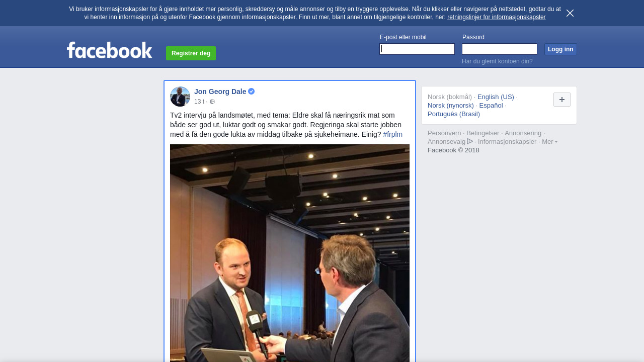Open the interview photo in the post
Image resolution: width=644 pixels, height=362 pixels.
tap(290, 253)
